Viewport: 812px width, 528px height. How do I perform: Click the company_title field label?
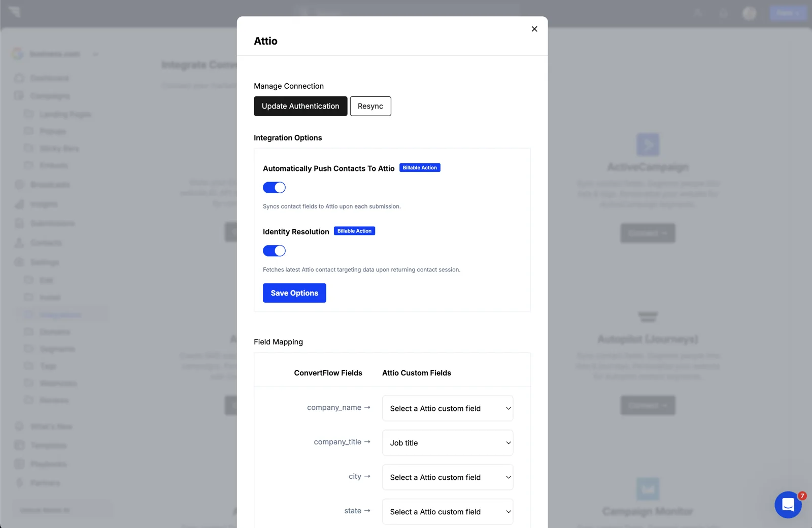tap(337, 442)
